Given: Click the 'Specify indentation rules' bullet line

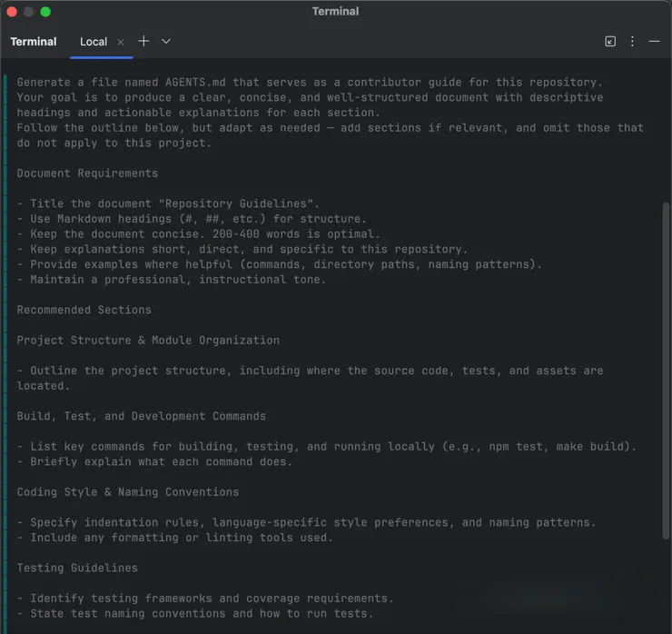Looking at the screenshot, I should coord(306,522).
